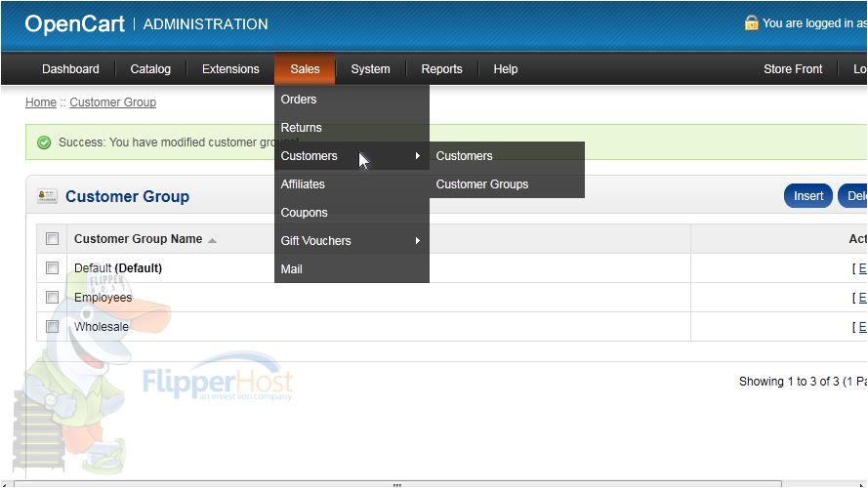This screenshot has width=868, height=488.
Task: Open the Help menu
Action: [x=506, y=69]
